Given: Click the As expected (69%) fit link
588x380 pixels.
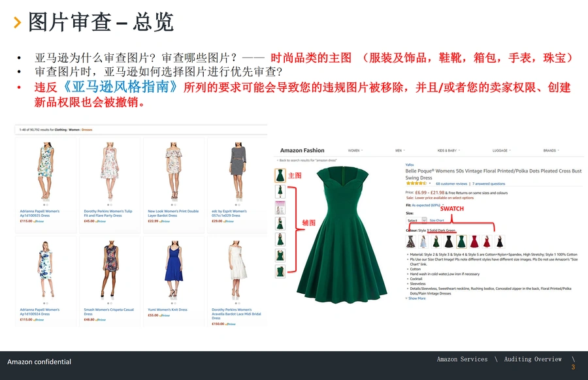Looking at the screenshot, I should click(425, 206).
